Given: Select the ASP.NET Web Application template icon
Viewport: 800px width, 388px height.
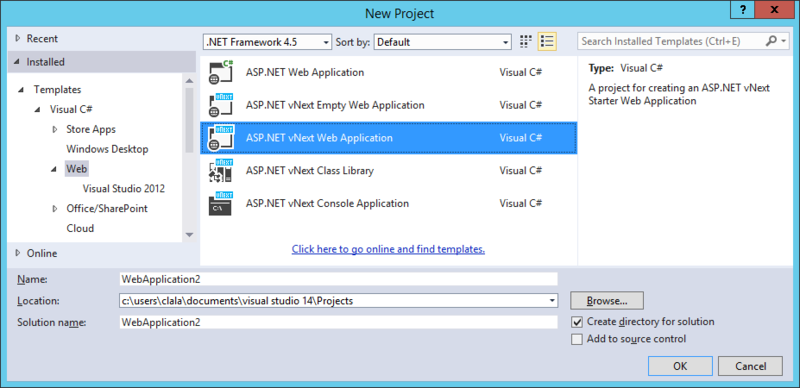Looking at the screenshot, I should pyautogui.click(x=220, y=72).
